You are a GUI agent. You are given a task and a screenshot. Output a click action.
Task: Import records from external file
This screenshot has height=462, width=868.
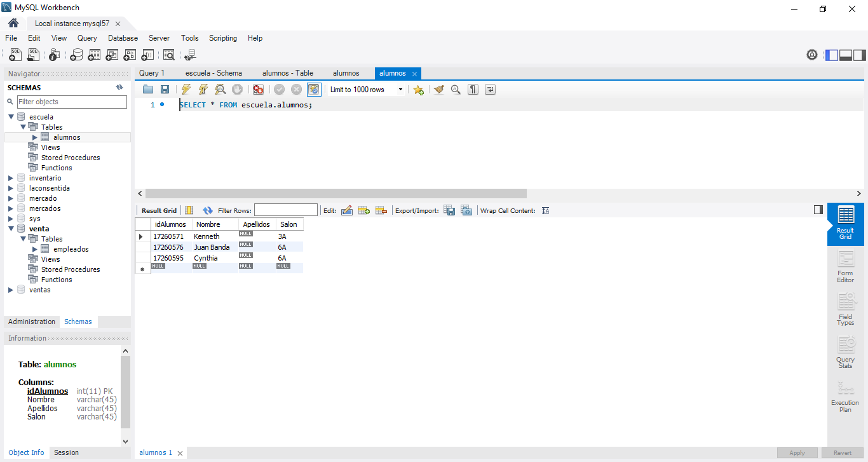466,210
